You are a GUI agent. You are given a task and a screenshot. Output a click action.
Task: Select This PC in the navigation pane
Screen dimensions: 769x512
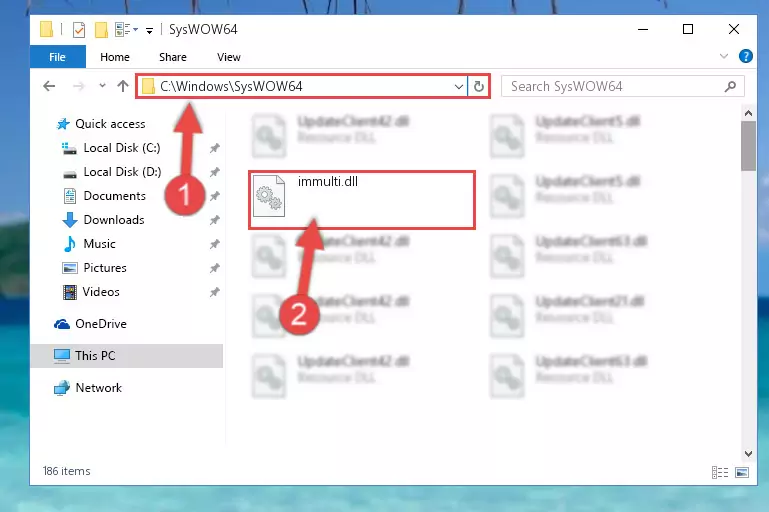click(x=127, y=356)
